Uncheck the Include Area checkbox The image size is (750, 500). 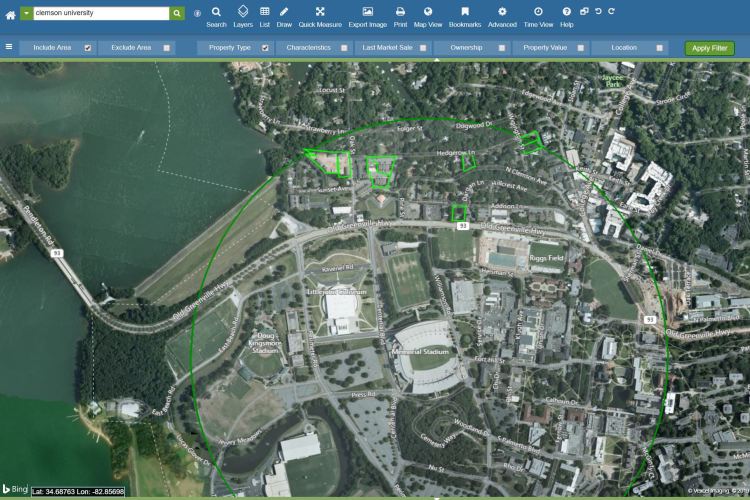88,48
